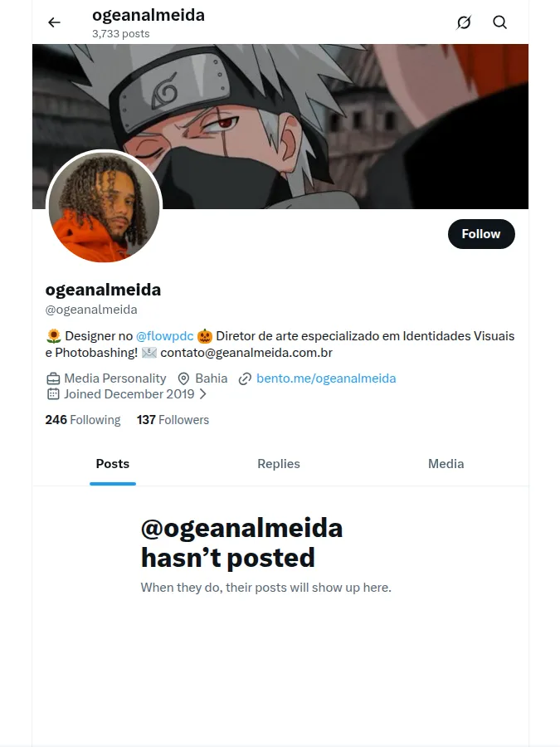Switch to the Media tab
Image resolution: width=560 pixels, height=747 pixels.
446,463
